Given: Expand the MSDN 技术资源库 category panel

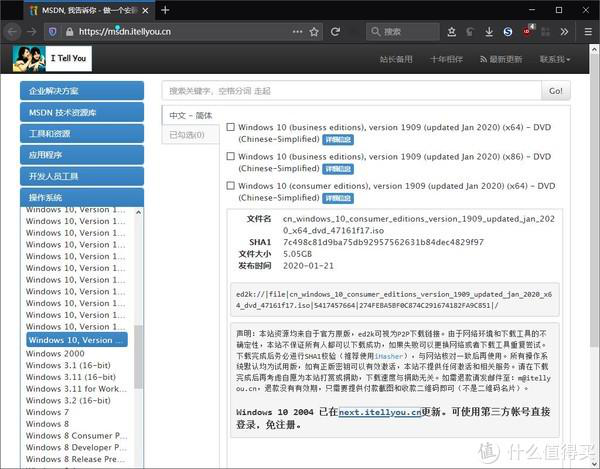Looking at the screenshot, I should [x=82, y=112].
